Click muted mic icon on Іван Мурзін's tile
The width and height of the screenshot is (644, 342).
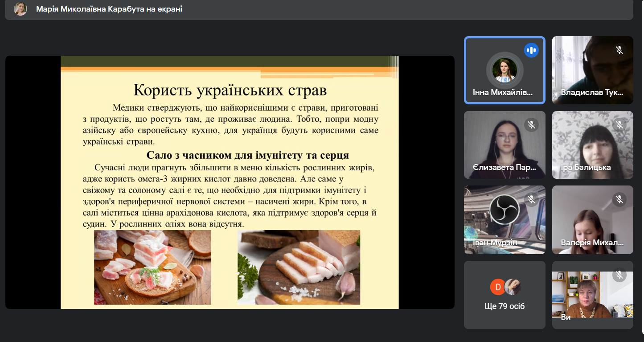coord(531,199)
